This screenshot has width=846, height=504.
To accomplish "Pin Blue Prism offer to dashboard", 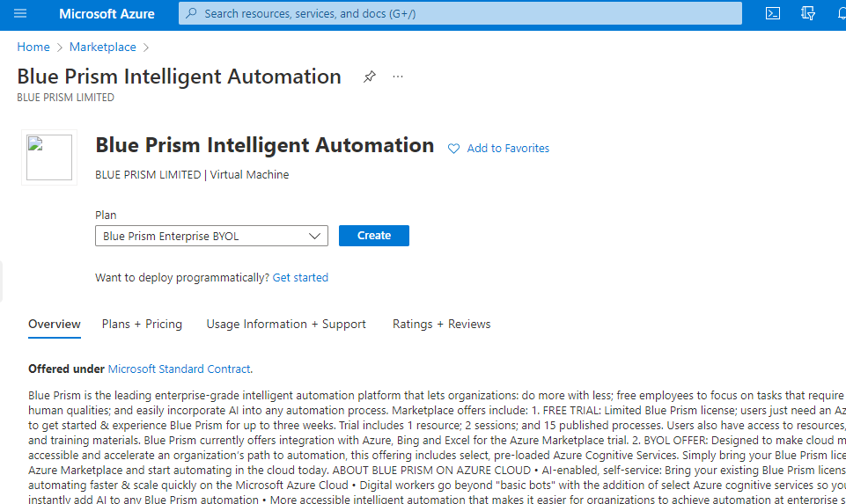I will 370,77.
